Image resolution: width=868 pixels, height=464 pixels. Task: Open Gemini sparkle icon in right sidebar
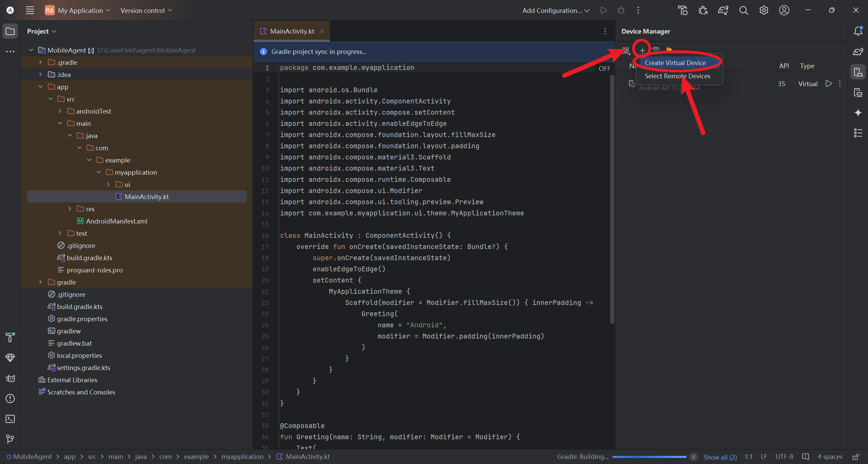[x=858, y=113]
